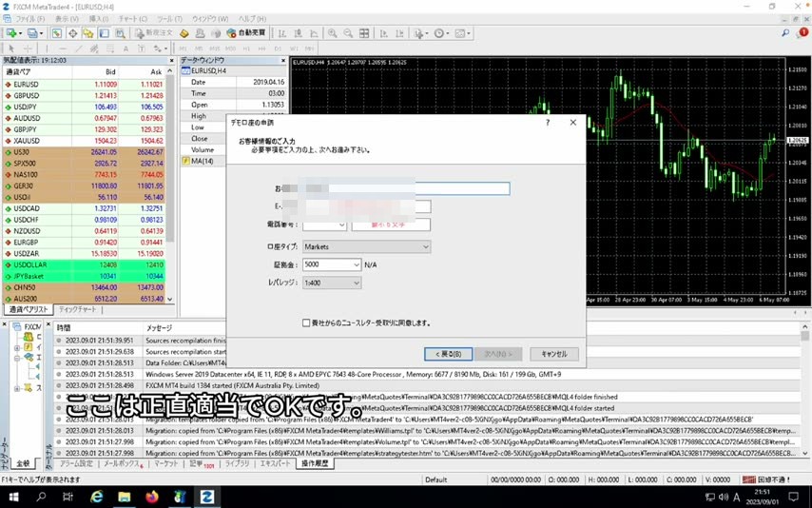Open the Profiles toolbar icon

tap(33, 33)
